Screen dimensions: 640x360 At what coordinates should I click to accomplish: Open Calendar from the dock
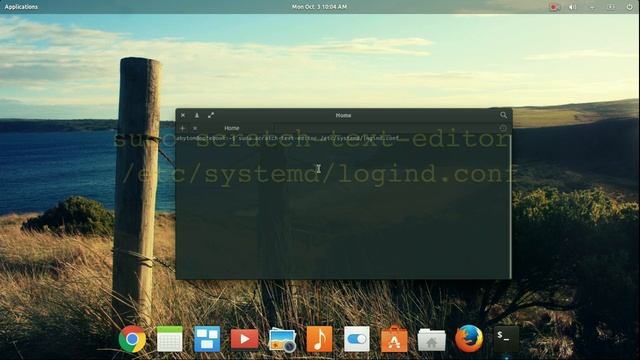click(x=170, y=339)
